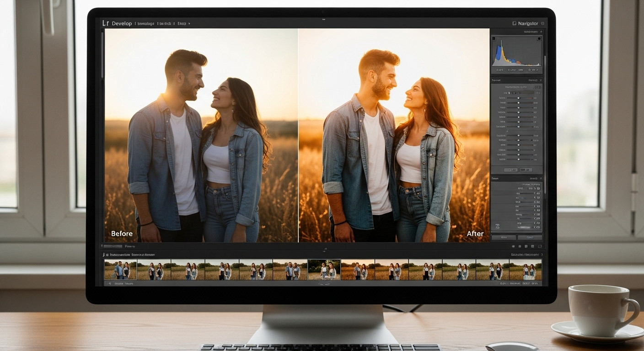Collapse the top panel using the center handle

[x=324, y=19]
